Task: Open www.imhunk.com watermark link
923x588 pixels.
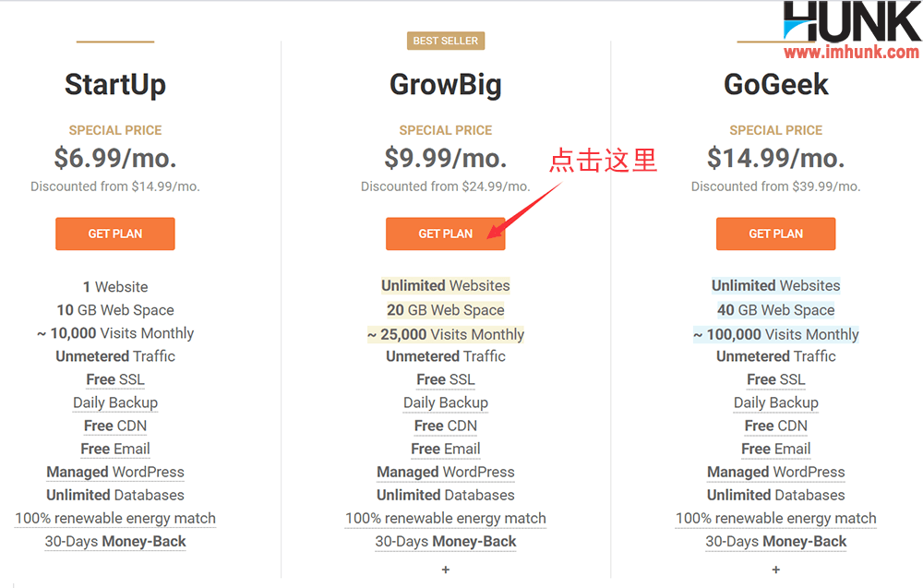Action: coord(851,53)
